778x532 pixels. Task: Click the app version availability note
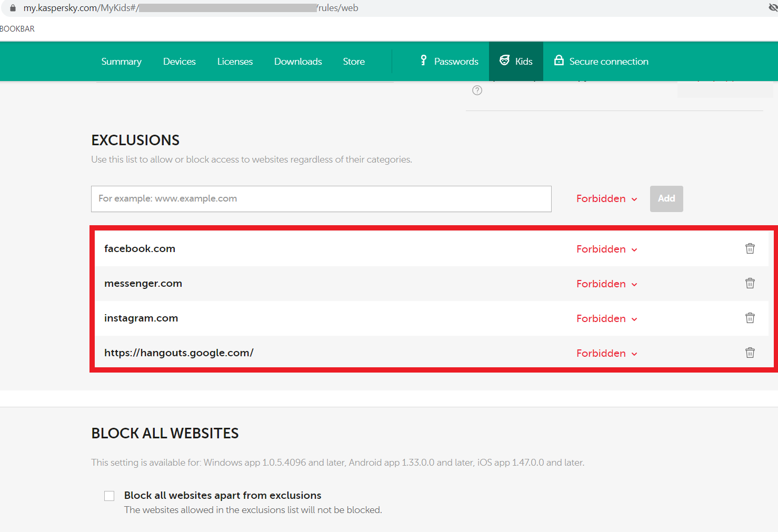coord(337,463)
